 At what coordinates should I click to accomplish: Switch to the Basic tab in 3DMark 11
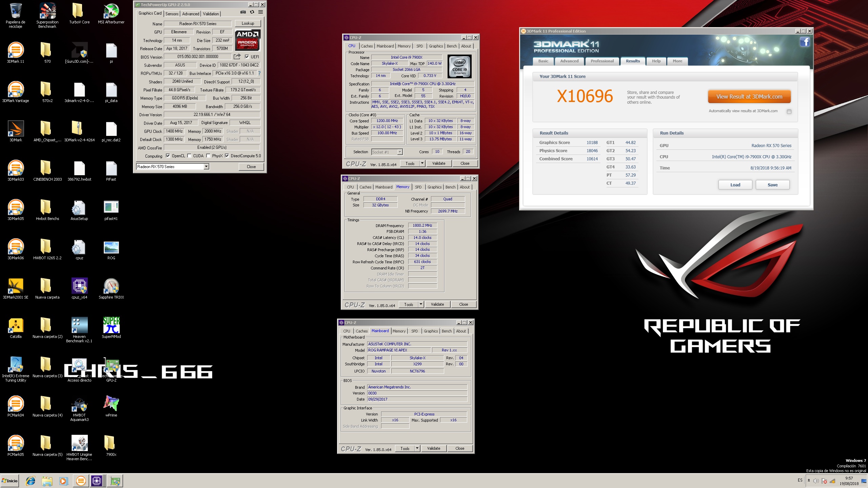point(543,61)
